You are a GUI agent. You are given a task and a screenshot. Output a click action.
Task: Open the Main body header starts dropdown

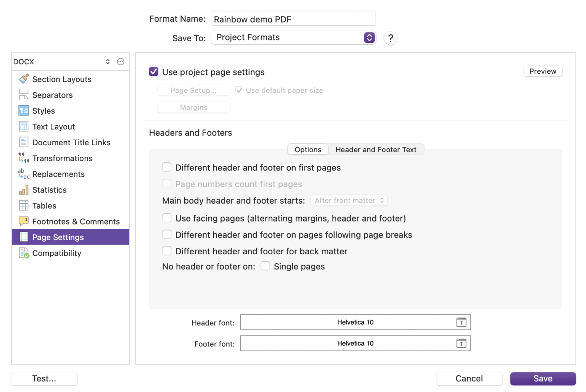coord(348,200)
